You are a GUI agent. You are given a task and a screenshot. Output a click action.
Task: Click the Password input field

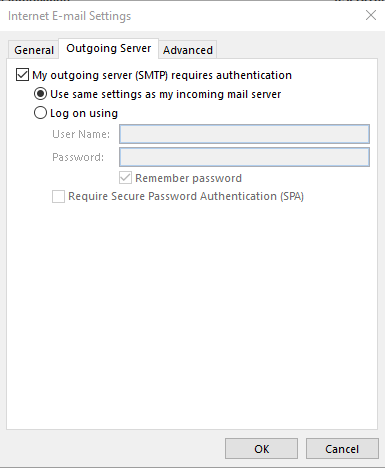244,157
